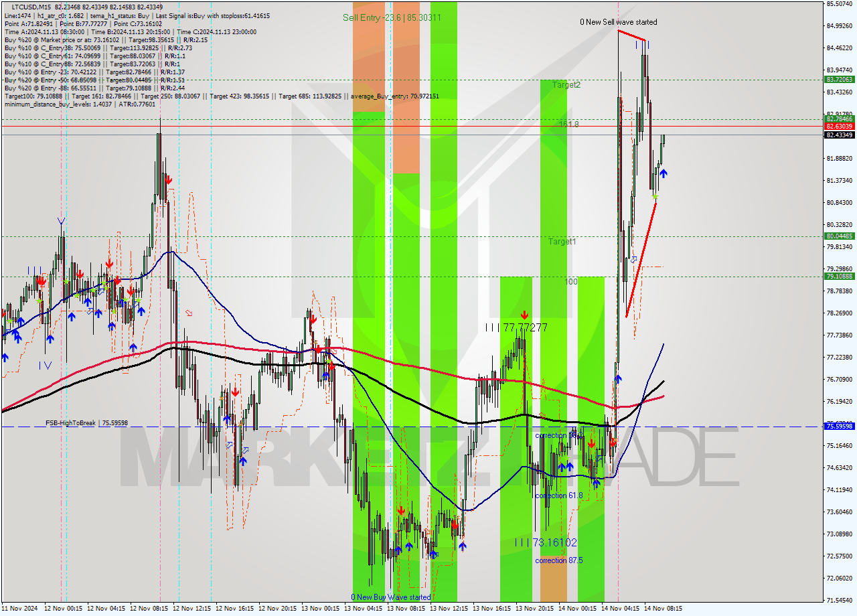Click the '13 Nov 20:15' time axis label
Image resolution: width=857 pixels, height=616 pixels.
534,609
